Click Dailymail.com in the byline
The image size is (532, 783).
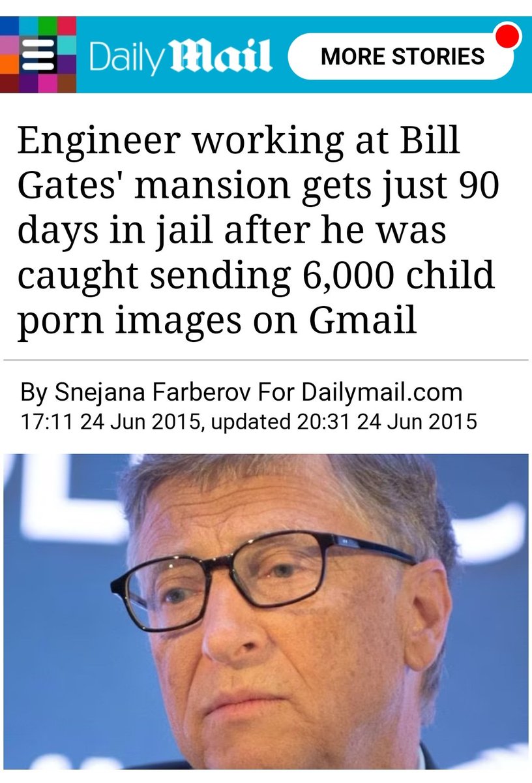[x=381, y=393]
